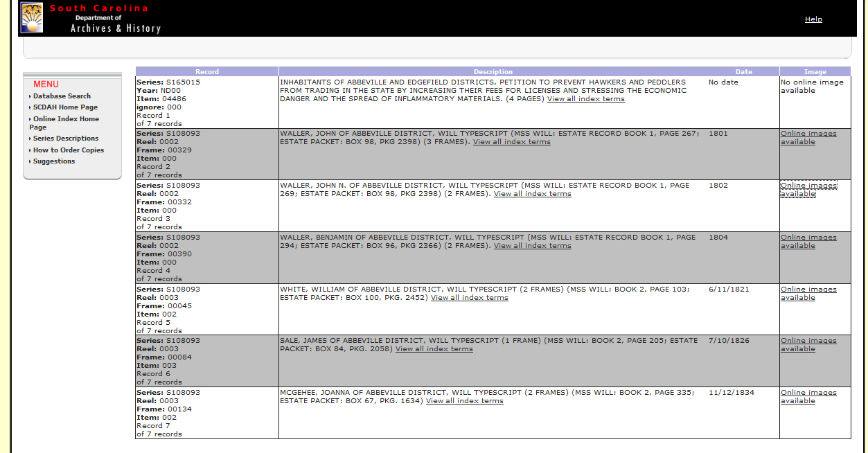868x453 pixels.
Task: Open Series Descriptions menu item
Action: point(66,139)
